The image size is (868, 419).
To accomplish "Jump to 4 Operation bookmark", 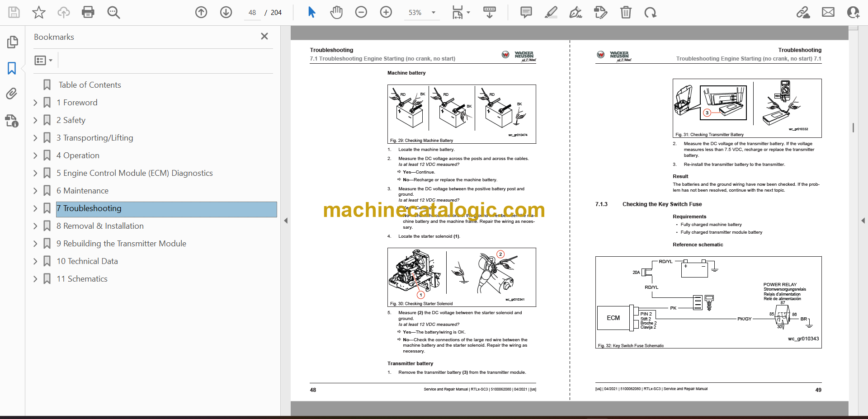I will [x=78, y=155].
